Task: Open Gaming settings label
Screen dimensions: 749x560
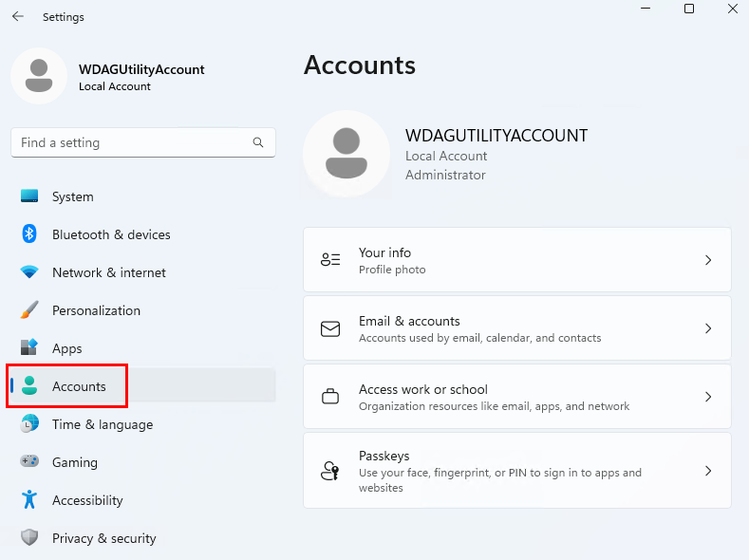Action: coord(75,462)
